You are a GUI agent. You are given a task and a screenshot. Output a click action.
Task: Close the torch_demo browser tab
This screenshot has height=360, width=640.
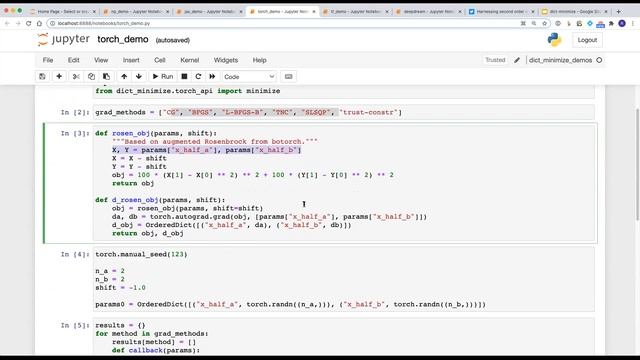coord(313,12)
